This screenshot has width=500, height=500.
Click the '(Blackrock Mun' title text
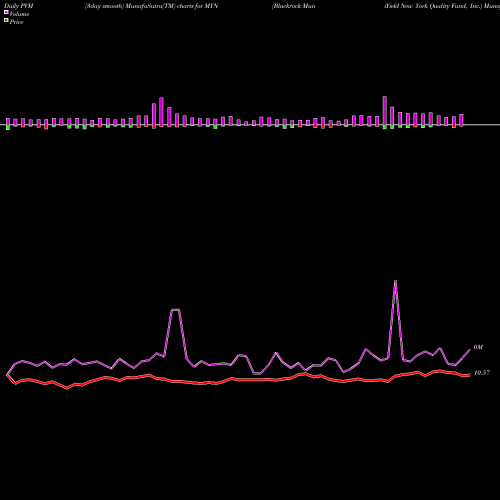click(293, 6)
